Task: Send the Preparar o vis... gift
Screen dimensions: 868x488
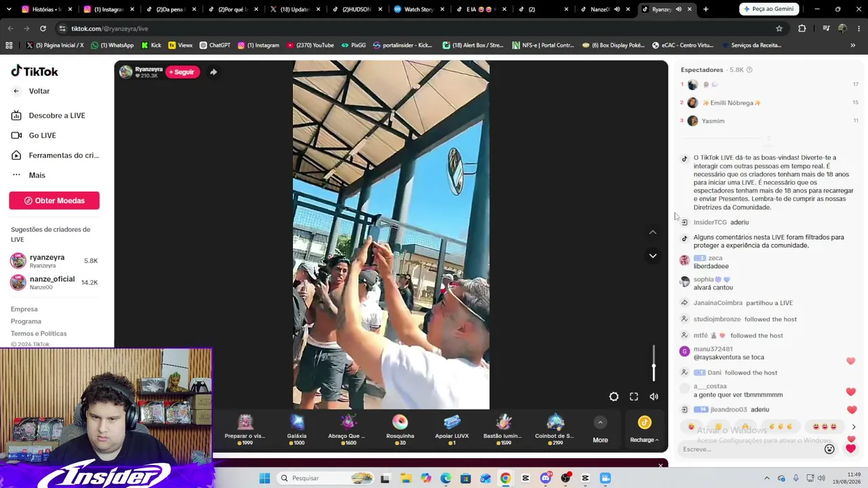Action: [x=245, y=430]
